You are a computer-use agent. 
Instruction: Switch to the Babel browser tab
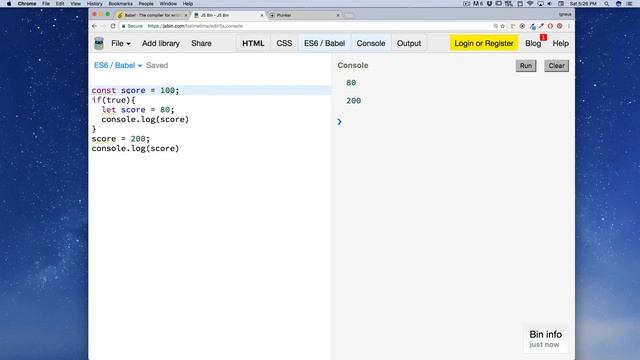(x=151, y=15)
